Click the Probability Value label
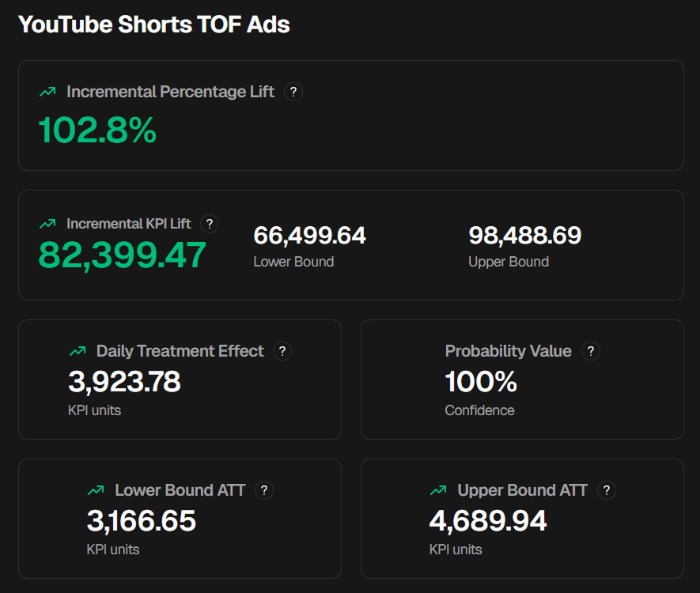Screen dimensions: 700x593 pyautogui.click(x=509, y=351)
